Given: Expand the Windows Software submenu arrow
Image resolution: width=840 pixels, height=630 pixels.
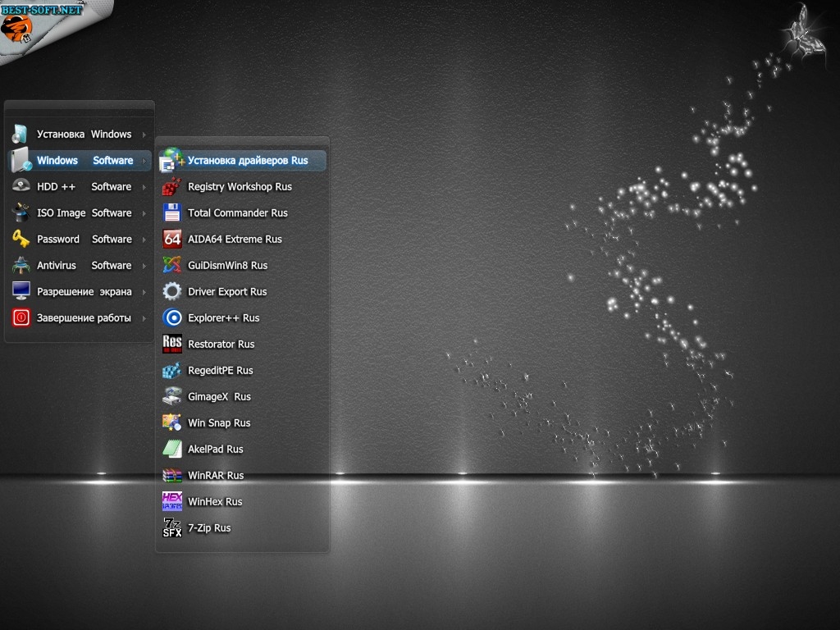Looking at the screenshot, I should point(144,161).
